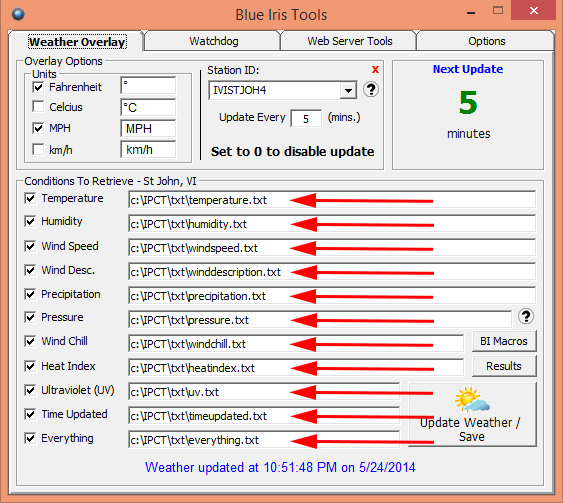
Task: Open help icon next to Station ID
Action: [371, 89]
